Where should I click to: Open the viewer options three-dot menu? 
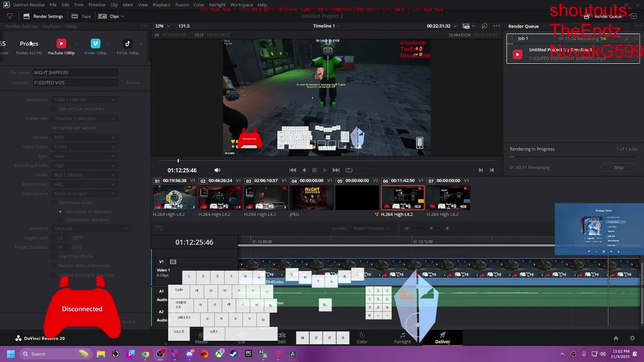[x=497, y=26]
